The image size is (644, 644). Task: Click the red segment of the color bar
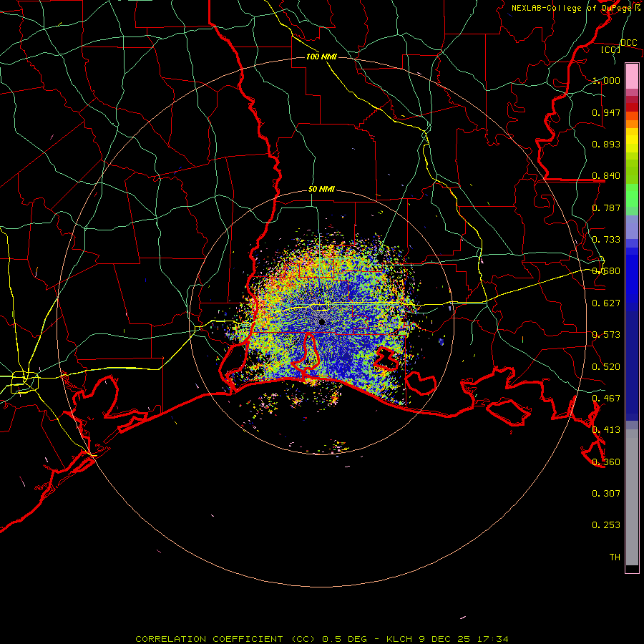point(632,107)
